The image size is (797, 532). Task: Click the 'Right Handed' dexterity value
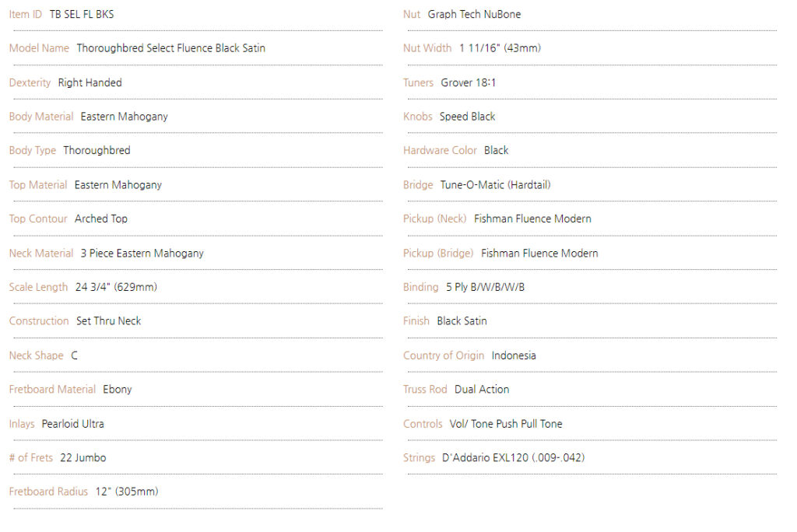click(x=90, y=82)
